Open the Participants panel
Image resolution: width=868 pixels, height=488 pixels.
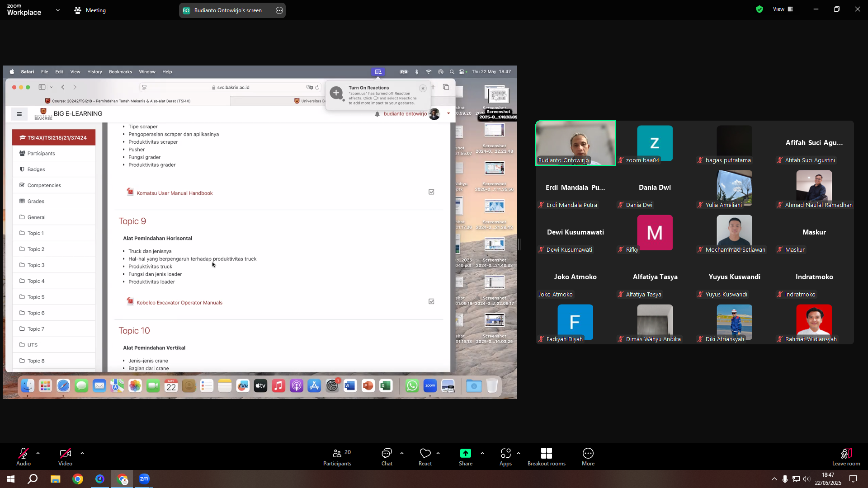click(337, 456)
